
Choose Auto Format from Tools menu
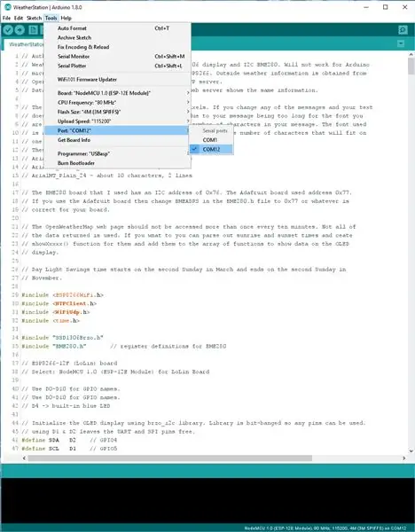(117, 28)
